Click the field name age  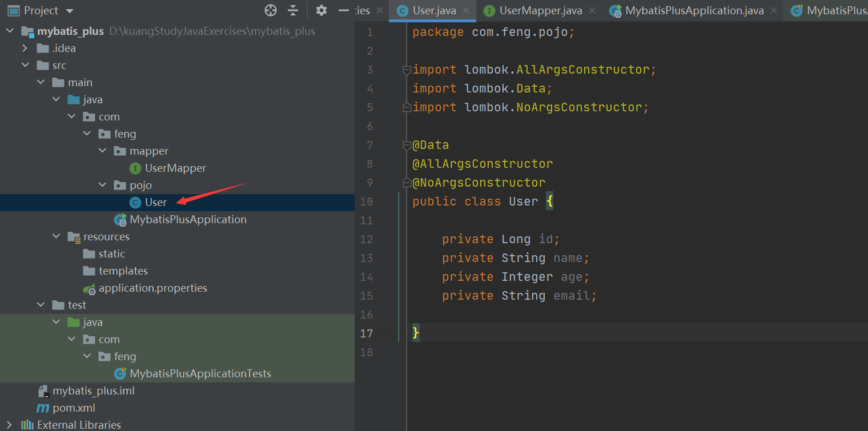572,277
